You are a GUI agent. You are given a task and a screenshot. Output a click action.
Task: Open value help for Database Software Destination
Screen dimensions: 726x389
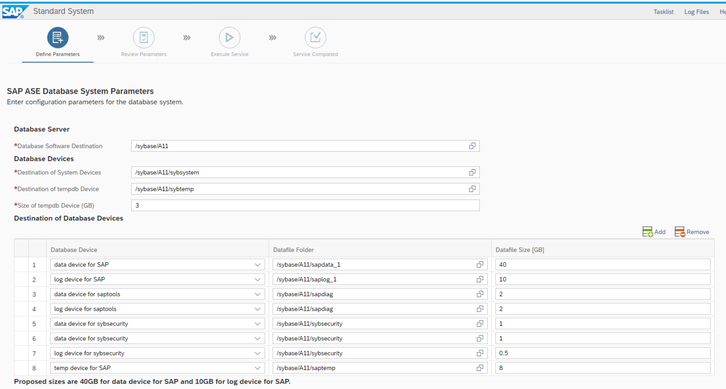coord(472,146)
